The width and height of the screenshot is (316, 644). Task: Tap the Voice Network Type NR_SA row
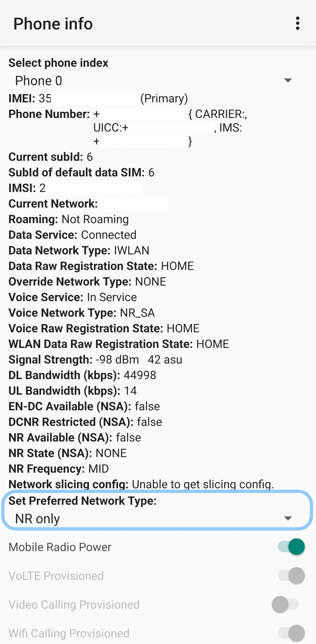82,313
